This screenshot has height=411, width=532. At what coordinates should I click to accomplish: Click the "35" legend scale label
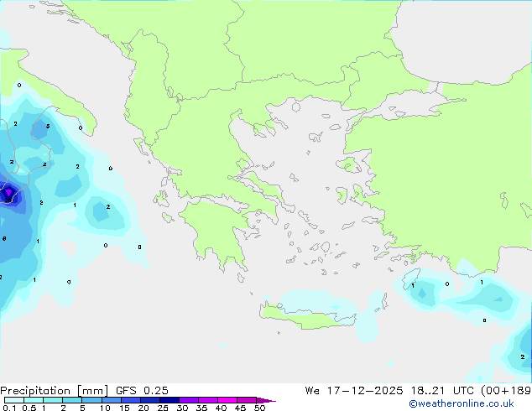(201, 408)
